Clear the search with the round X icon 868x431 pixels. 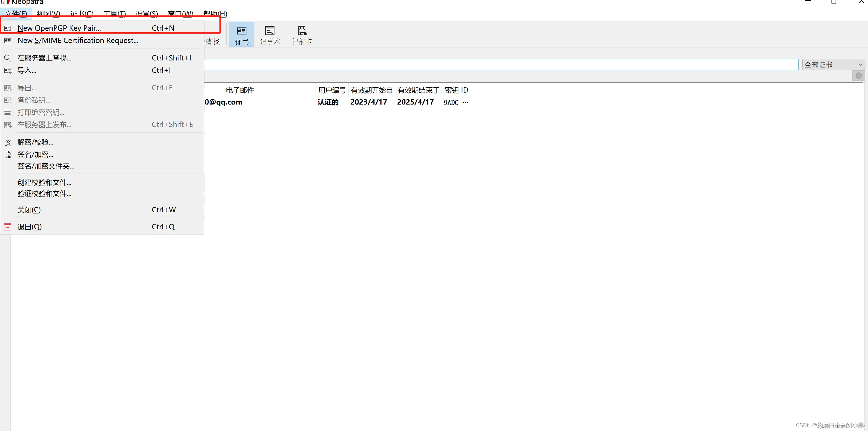click(x=859, y=76)
